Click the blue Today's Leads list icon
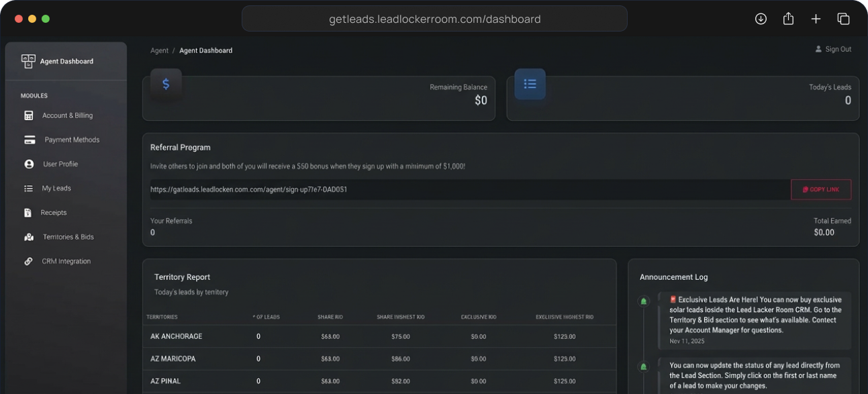Viewport: 868px width, 394px height. [530, 84]
